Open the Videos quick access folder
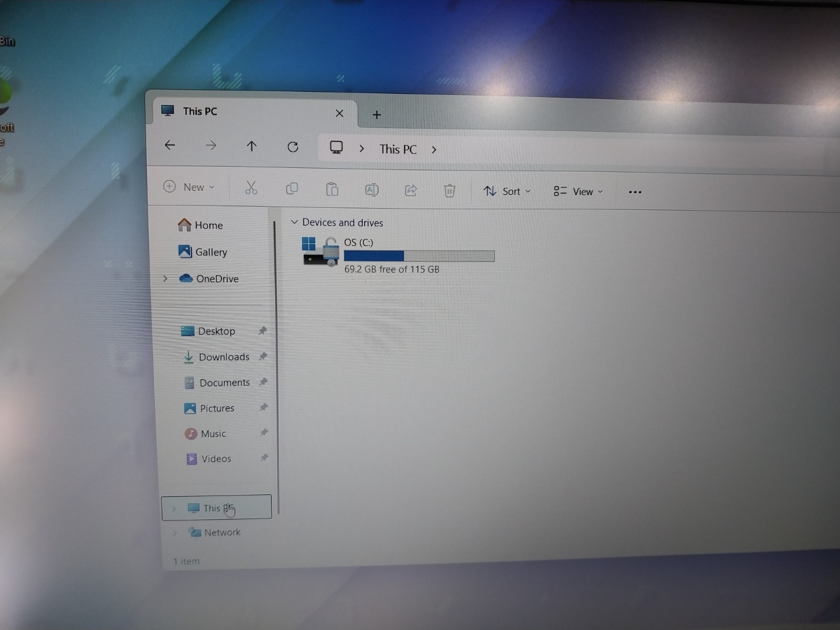This screenshot has height=630, width=840. pos(208,459)
